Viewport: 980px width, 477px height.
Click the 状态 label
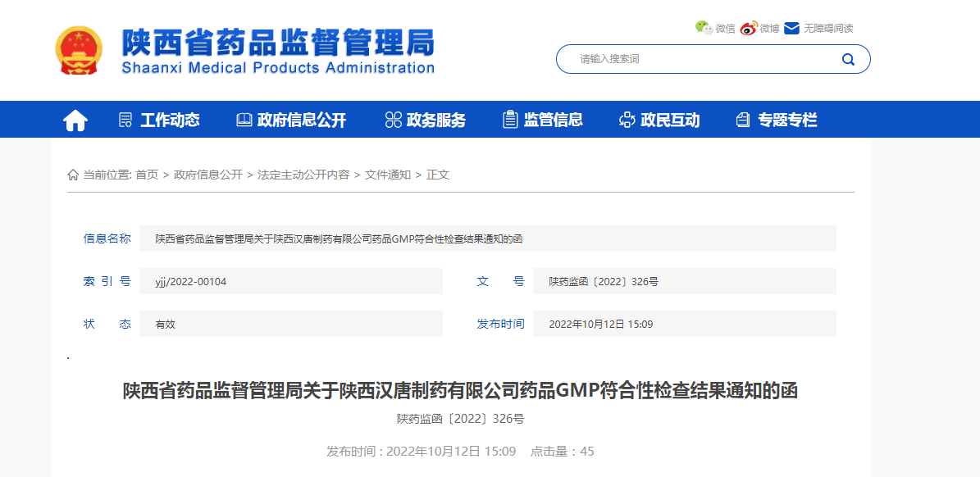pyautogui.click(x=107, y=324)
